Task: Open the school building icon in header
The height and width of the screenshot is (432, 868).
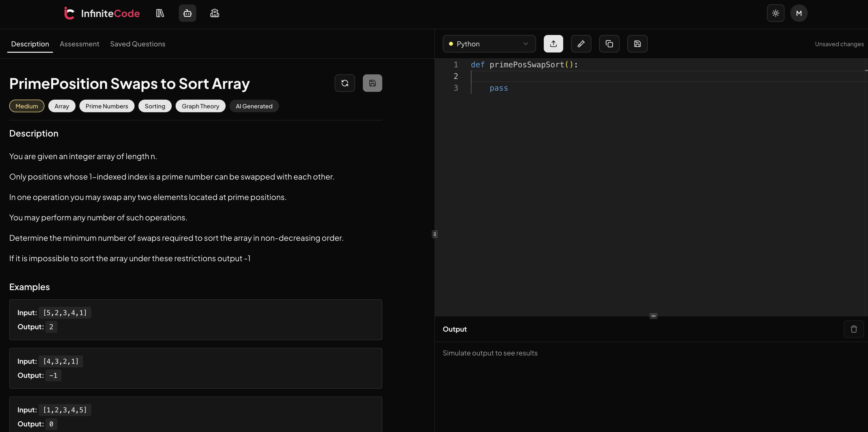Action: click(x=215, y=13)
